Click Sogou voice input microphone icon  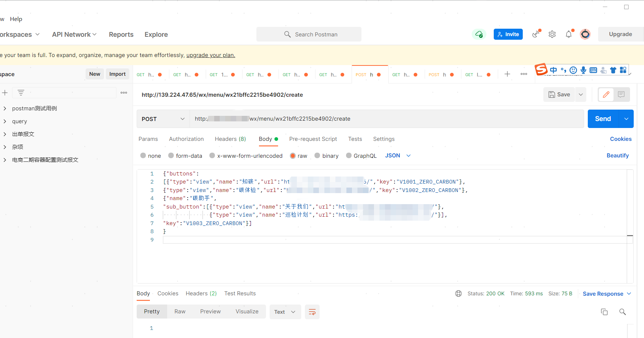tap(583, 70)
